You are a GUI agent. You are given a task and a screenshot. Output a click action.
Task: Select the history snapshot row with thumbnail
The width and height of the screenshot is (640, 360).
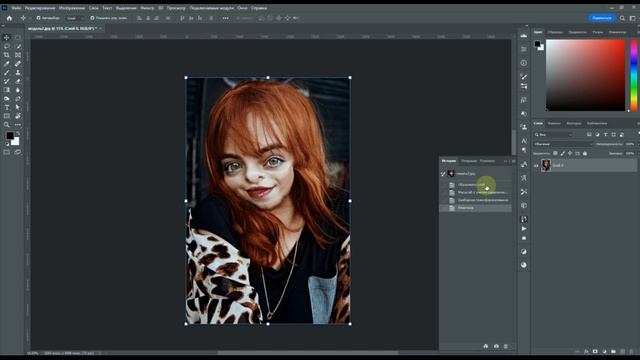tap(476, 174)
